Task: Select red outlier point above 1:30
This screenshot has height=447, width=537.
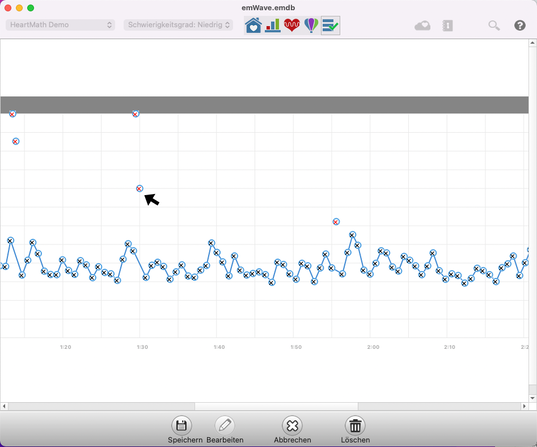Action: tap(136, 114)
